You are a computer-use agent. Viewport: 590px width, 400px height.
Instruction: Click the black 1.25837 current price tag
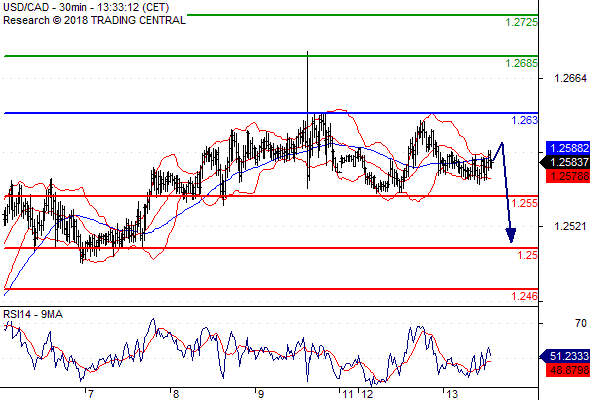pos(565,162)
